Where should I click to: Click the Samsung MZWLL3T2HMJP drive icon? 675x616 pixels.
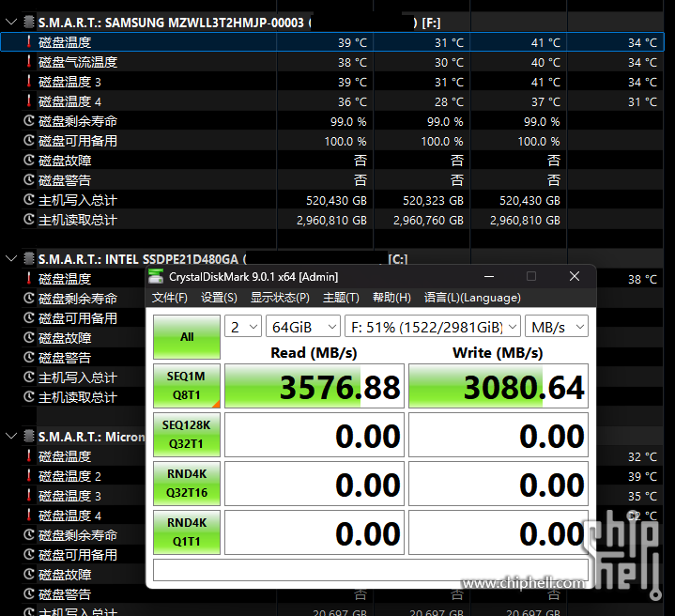click(x=29, y=22)
